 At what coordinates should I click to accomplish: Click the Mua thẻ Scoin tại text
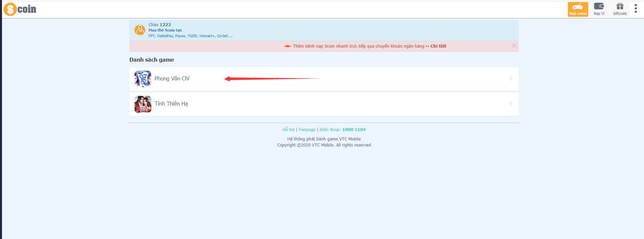[x=165, y=30]
